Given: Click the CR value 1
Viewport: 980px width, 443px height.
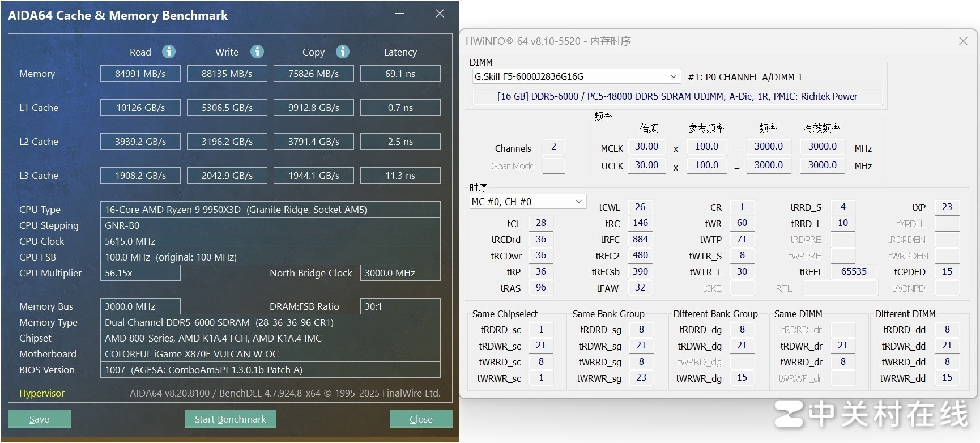Looking at the screenshot, I should [742, 207].
